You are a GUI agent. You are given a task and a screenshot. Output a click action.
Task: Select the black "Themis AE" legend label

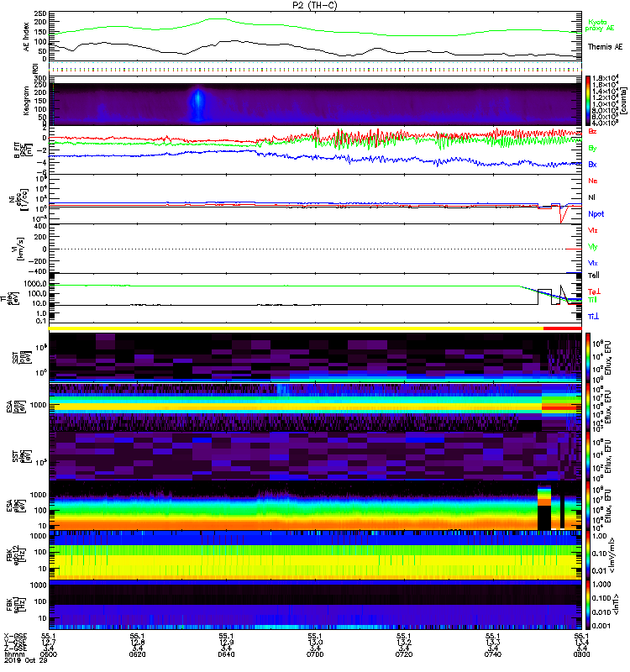[x=605, y=47]
